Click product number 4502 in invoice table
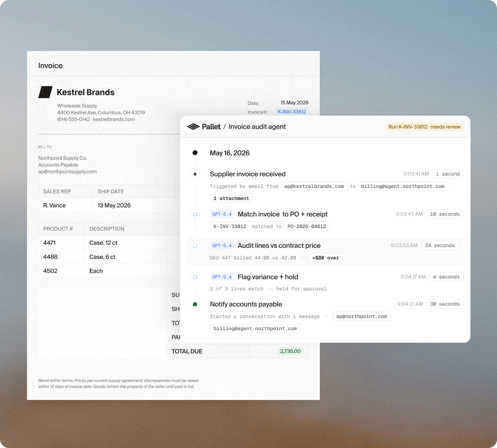497x448 pixels. (x=50, y=271)
